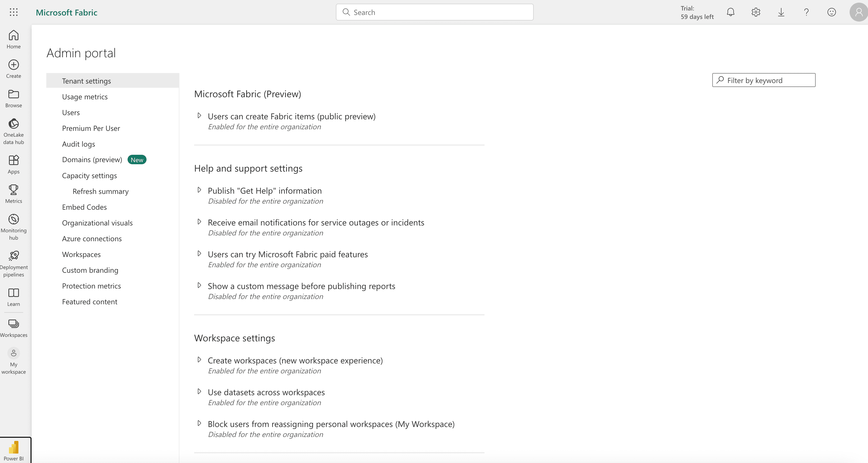Select Capacity settings in admin menu
This screenshot has width=868, height=463.
pos(89,176)
